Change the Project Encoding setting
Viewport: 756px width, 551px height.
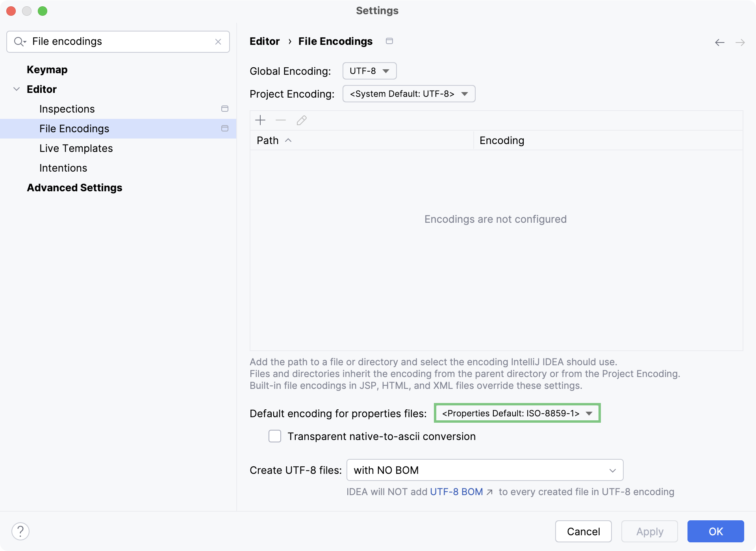click(408, 94)
